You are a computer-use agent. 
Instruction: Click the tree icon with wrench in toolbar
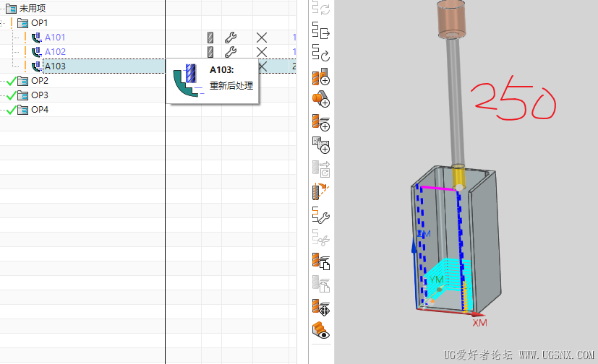point(320,214)
